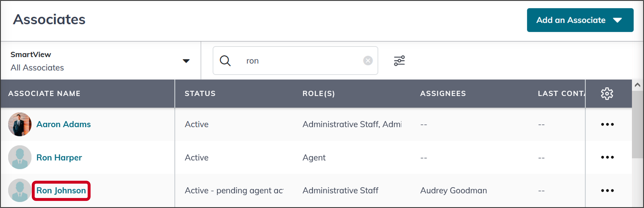Click Aaron Adams' profile photo thumbnail

(x=20, y=124)
